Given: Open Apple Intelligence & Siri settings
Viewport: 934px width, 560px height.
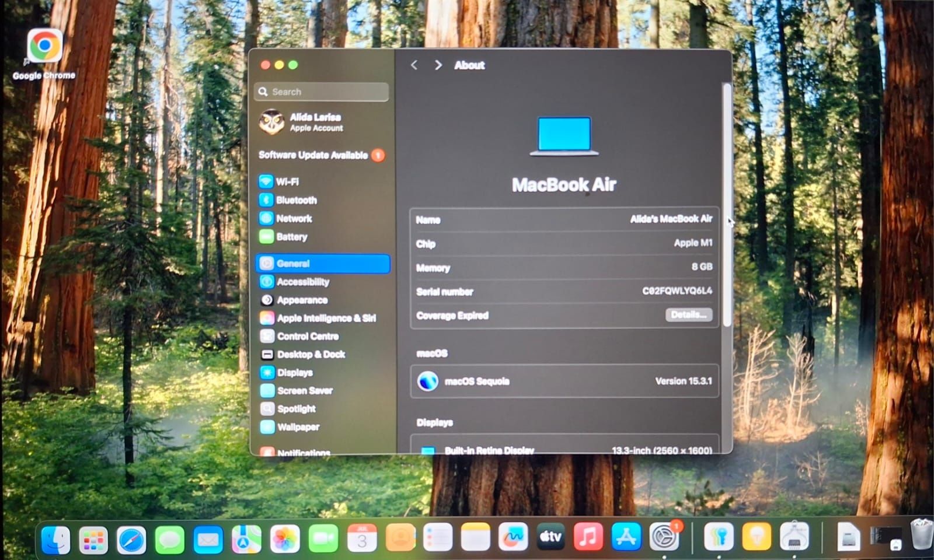Looking at the screenshot, I should tap(322, 318).
